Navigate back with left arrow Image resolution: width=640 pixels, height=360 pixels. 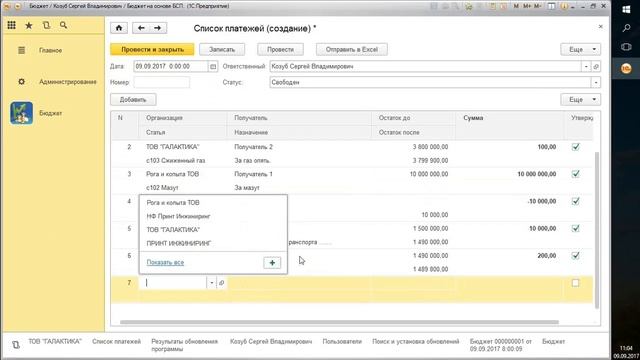click(141, 28)
